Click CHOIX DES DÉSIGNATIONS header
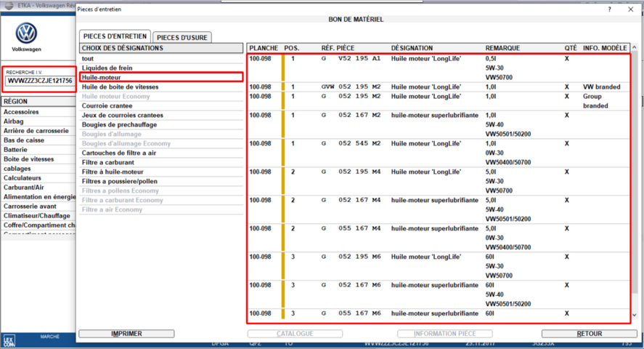The image size is (644, 349). click(x=161, y=48)
